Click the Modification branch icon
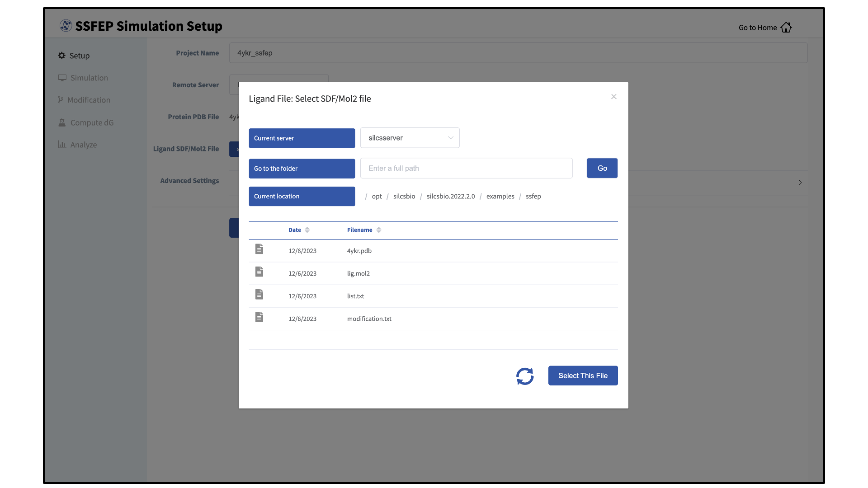Screen dimensions: 868x488 tap(61, 100)
